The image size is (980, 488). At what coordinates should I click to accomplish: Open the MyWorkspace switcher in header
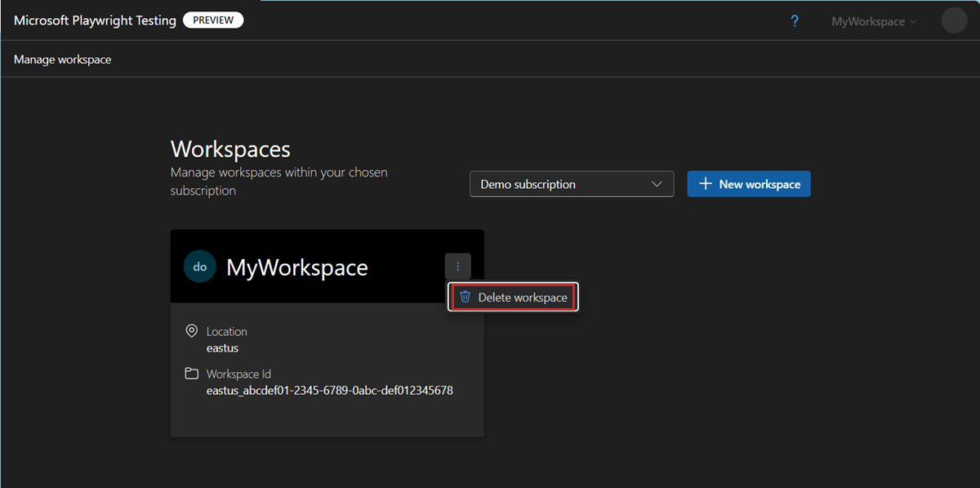873,21
